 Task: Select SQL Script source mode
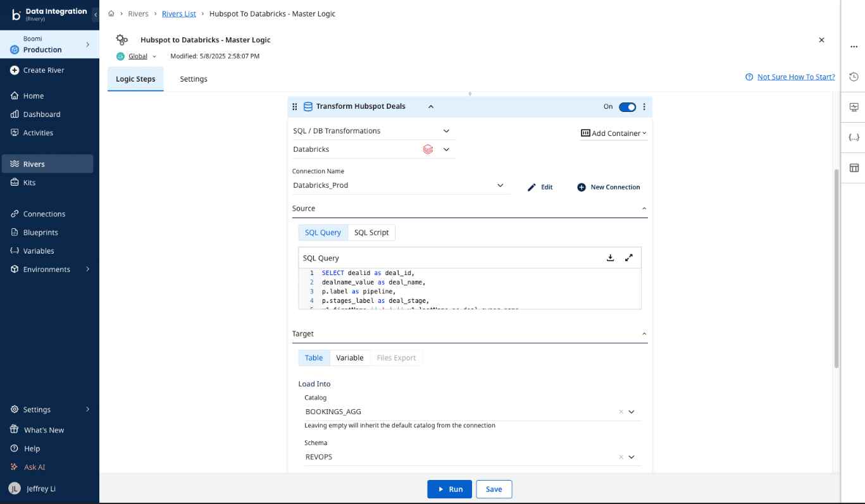tap(371, 233)
